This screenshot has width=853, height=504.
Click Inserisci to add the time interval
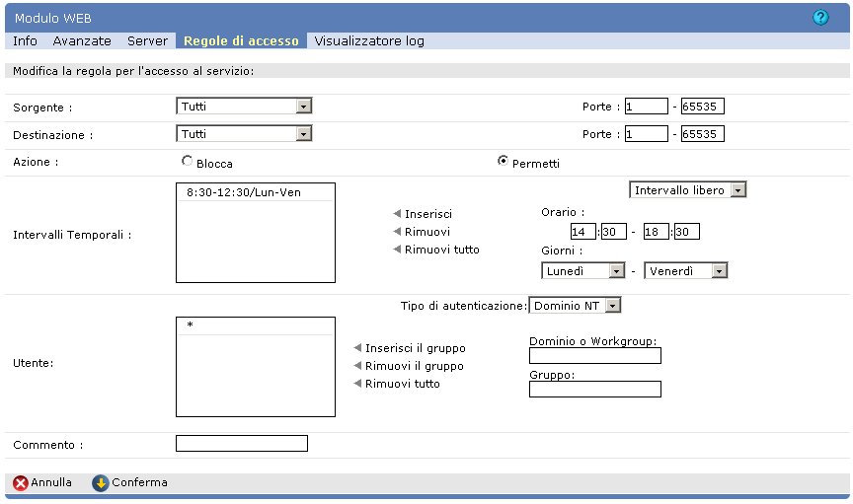click(427, 214)
